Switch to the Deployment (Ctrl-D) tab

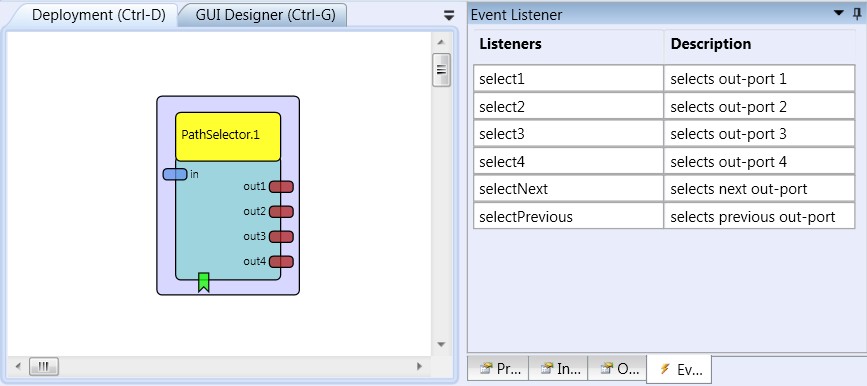click(98, 15)
